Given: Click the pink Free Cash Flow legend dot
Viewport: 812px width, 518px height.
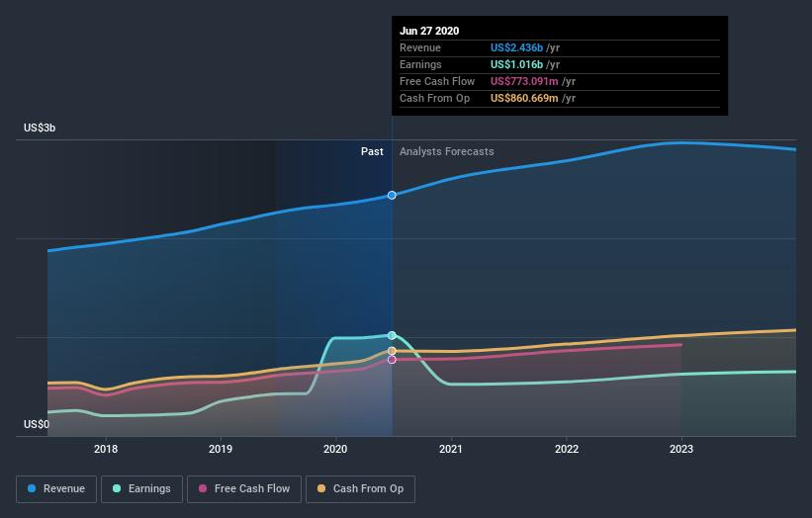Looking at the screenshot, I should [x=203, y=488].
